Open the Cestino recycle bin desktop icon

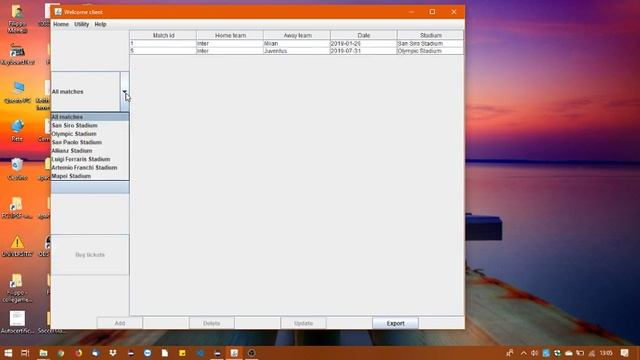[17, 169]
